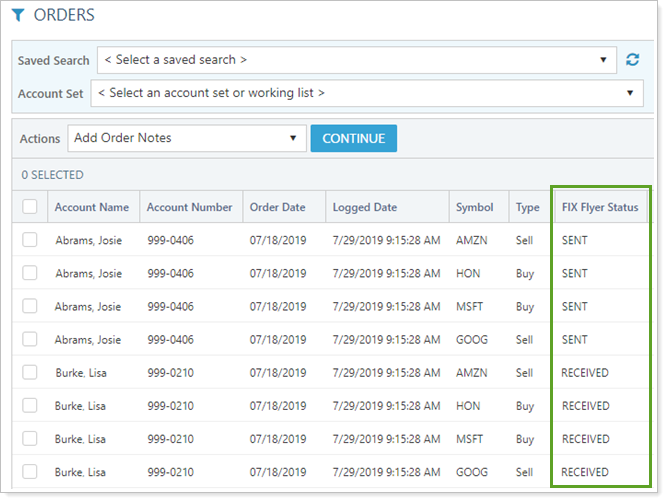667x502 pixels.
Task: Click the RECEIVED status in Burke MSFT row
Action: [585, 439]
